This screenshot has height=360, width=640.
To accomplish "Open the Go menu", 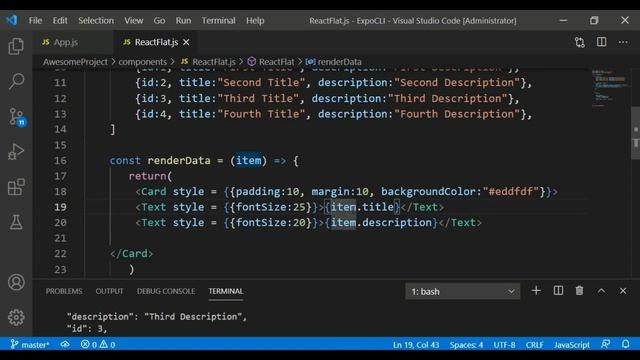I will point(159,20).
